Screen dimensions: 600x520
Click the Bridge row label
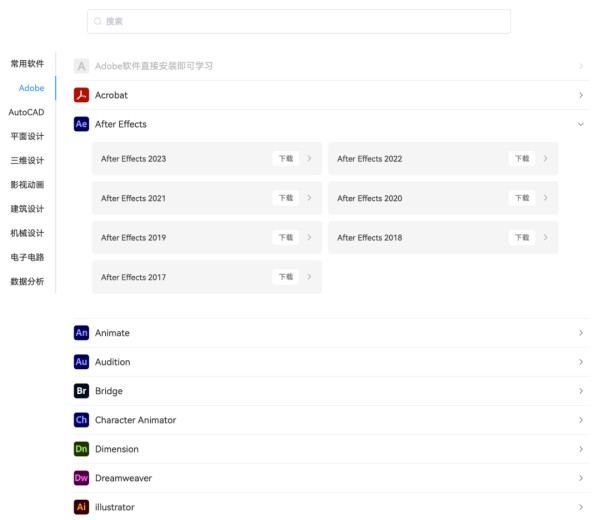109,391
